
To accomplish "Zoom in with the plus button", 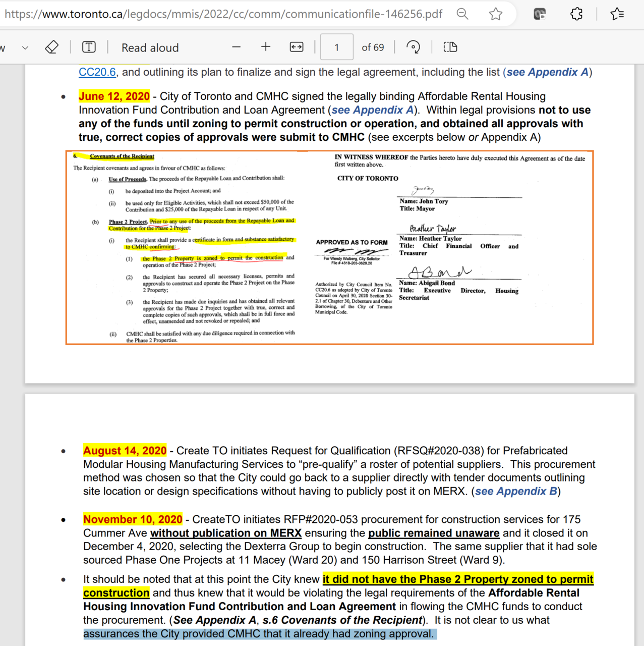I will [266, 47].
